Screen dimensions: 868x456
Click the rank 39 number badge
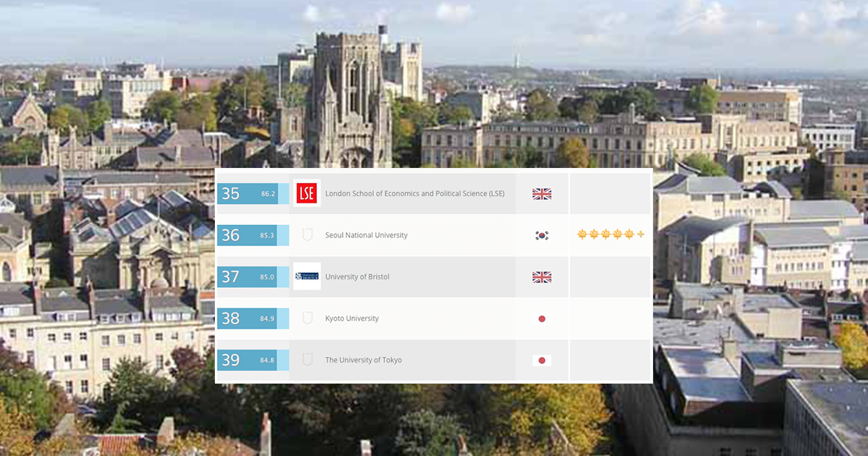coord(231,360)
